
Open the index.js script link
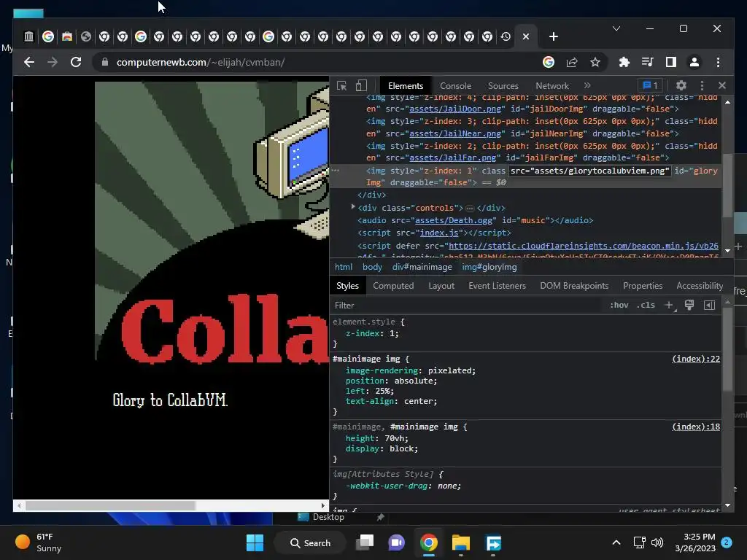438,233
